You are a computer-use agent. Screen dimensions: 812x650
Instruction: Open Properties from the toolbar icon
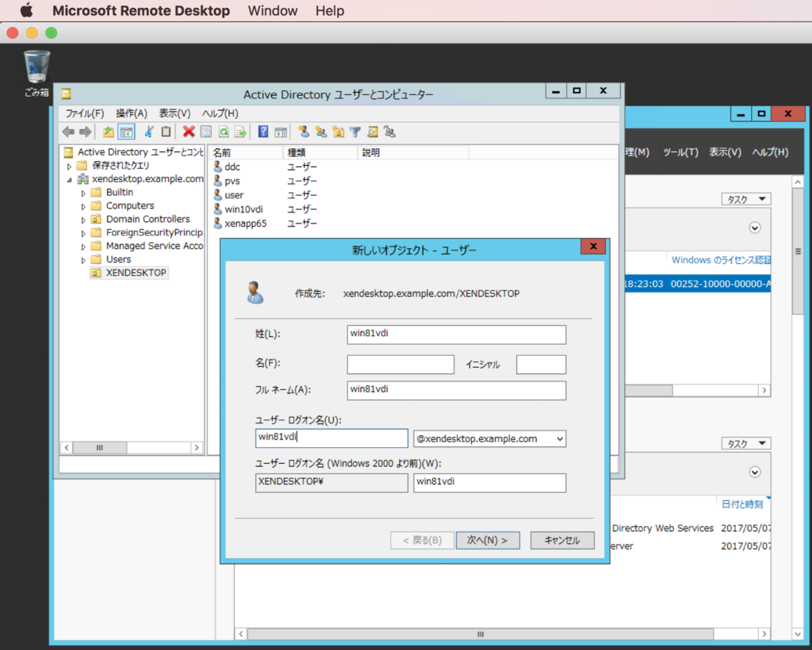(x=206, y=132)
